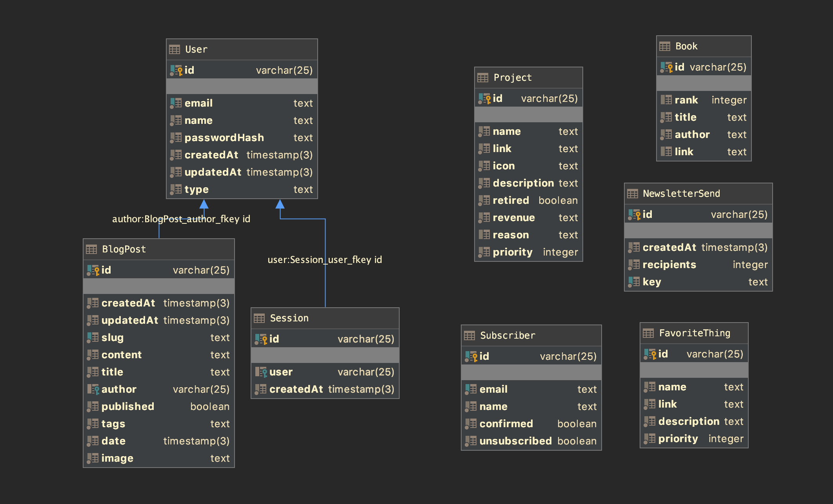Viewport: 833px width, 504px height.
Task: Click the User email column icon
Action: [x=176, y=103]
